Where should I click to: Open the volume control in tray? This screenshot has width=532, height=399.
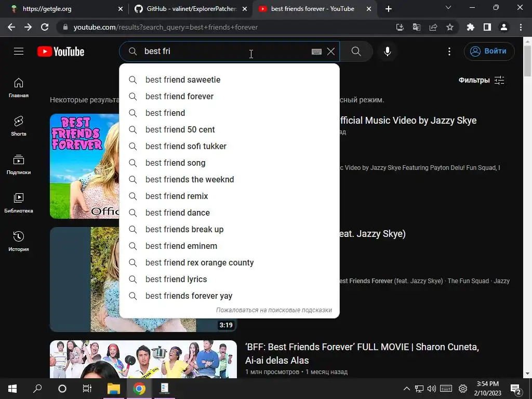(432, 389)
